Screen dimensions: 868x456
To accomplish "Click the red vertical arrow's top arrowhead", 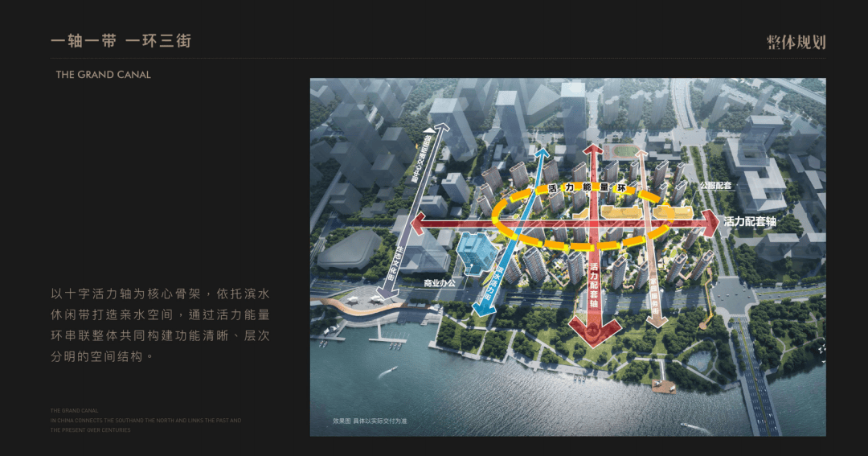I will point(593,150).
